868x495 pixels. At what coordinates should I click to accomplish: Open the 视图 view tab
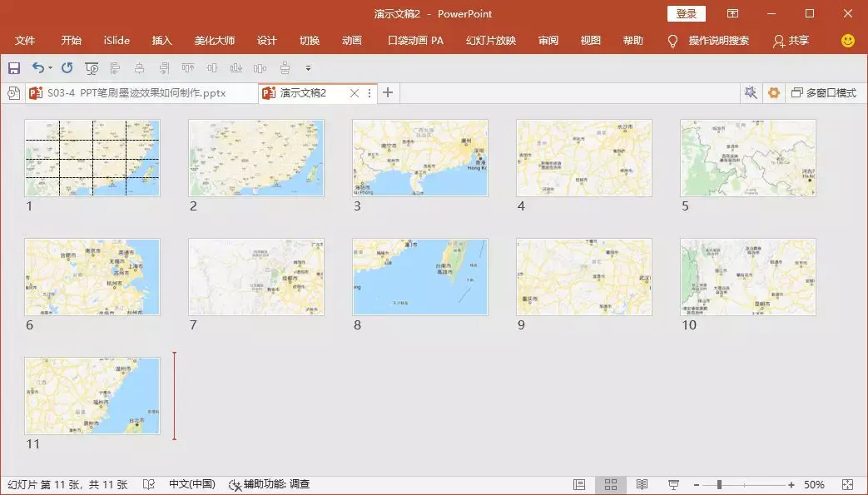[x=591, y=41]
